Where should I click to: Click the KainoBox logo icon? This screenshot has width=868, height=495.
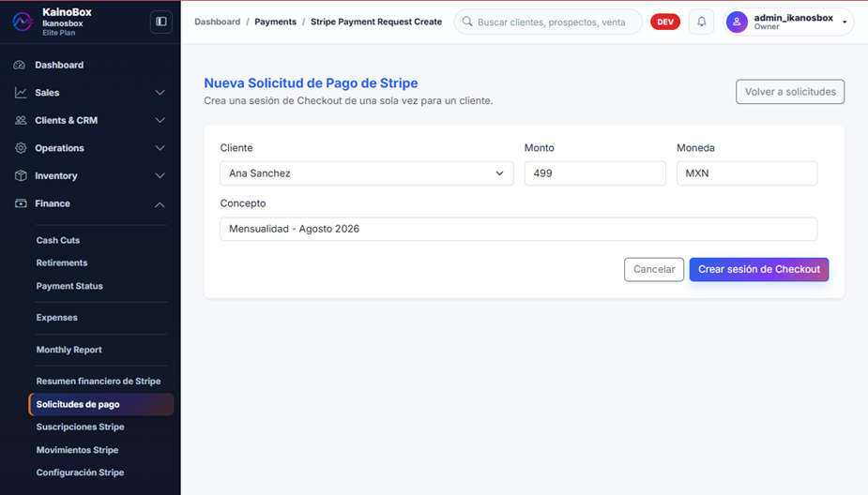tap(23, 22)
